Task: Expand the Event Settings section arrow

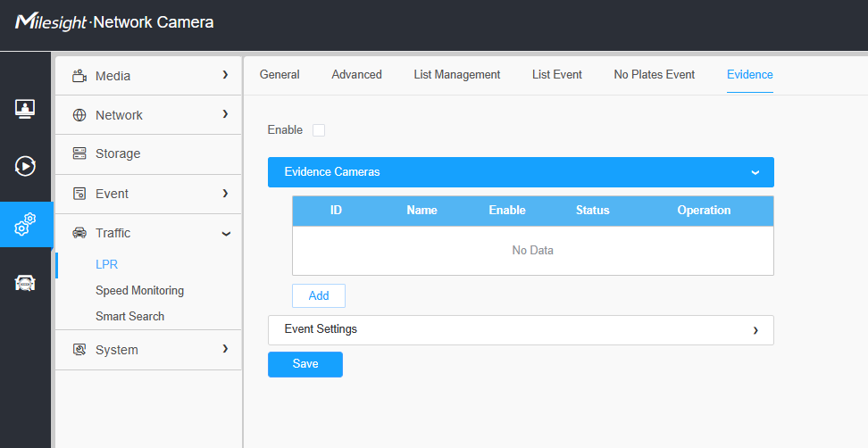Action: coord(755,331)
